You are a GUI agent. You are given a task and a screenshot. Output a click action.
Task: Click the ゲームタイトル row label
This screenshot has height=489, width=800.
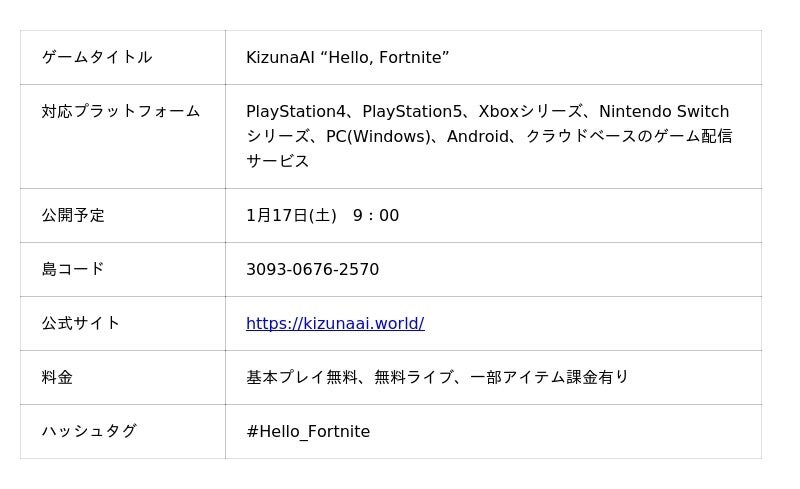click(97, 57)
